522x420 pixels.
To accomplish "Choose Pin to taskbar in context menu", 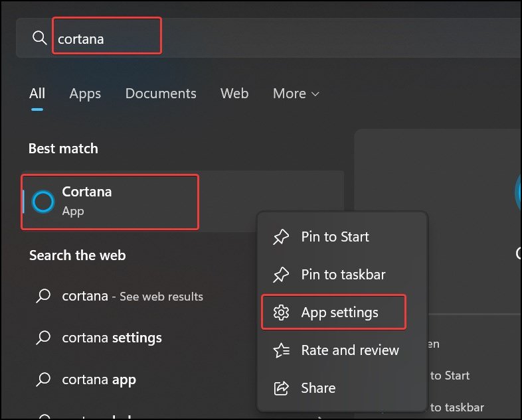I will pos(342,275).
